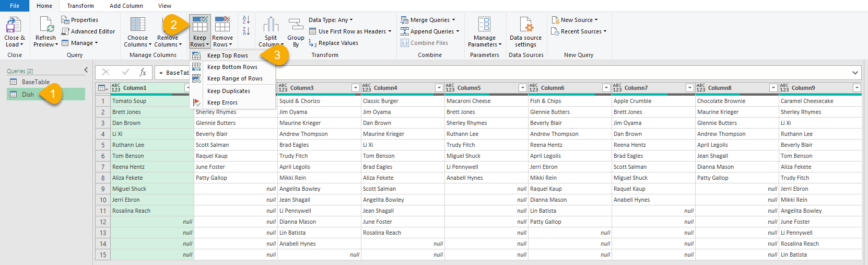868x265 pixels.
Task: Choose Keep Top Rows from the menu
Action: pos(227,55)
